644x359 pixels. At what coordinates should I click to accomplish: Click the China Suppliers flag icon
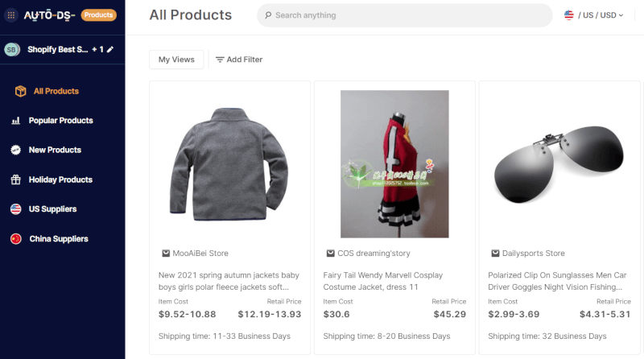15,239
